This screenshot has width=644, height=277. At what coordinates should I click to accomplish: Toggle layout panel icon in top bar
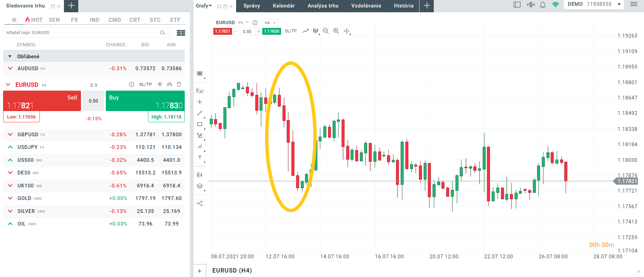click(x=517, y=5)
